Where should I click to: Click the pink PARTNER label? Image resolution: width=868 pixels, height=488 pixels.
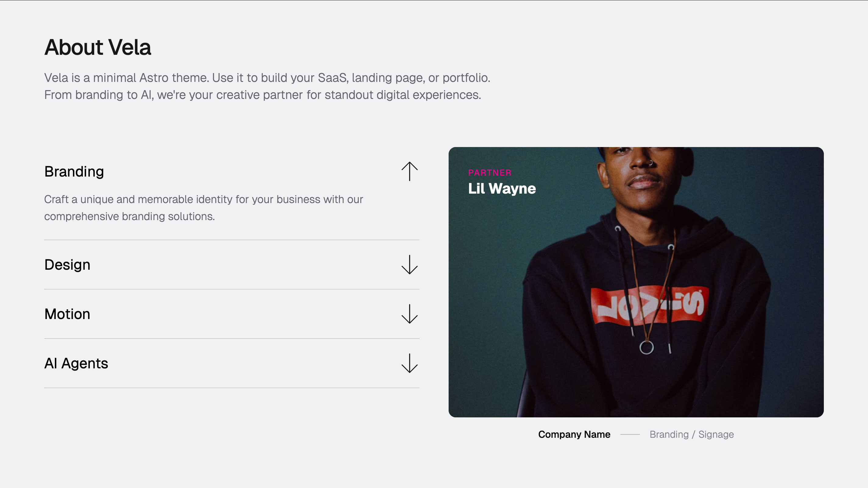(x=490, y=173)
